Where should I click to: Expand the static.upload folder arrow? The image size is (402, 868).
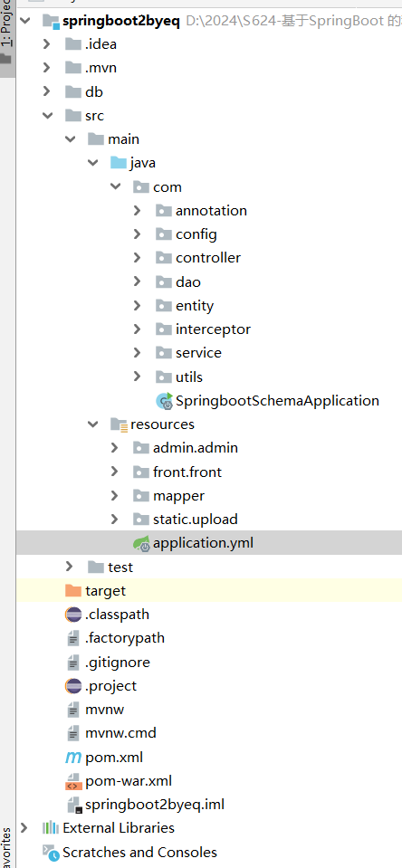click(x=115, y=520)
